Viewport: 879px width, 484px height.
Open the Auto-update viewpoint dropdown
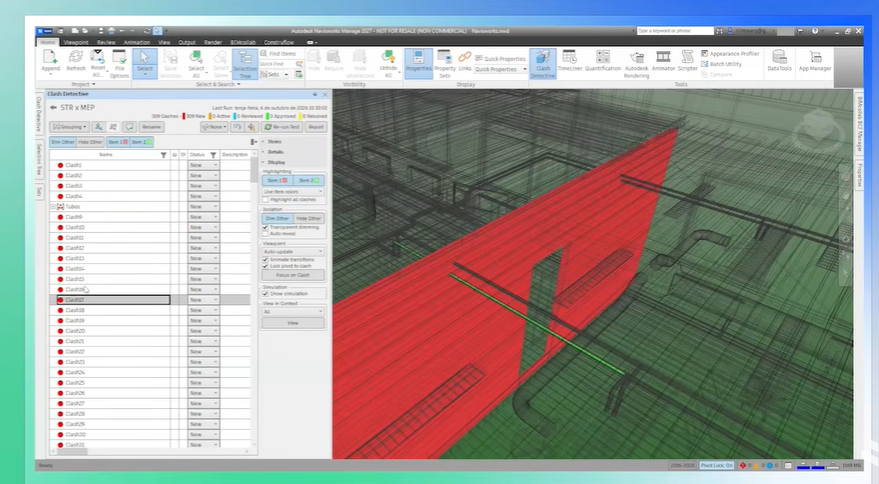coord(293,251)
